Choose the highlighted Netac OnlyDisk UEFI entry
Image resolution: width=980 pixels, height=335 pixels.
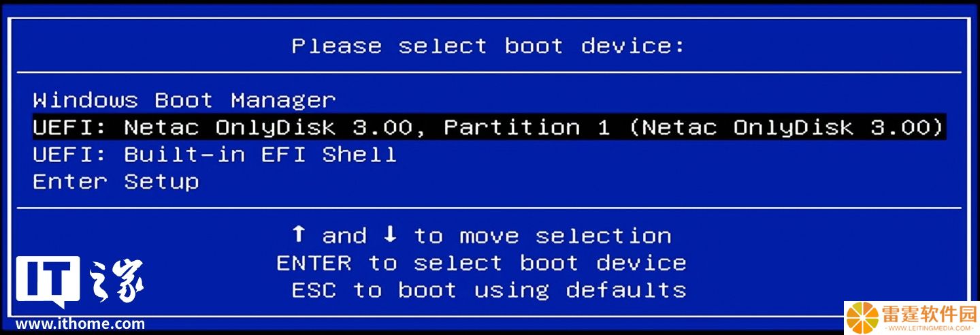tap(489, 127)
